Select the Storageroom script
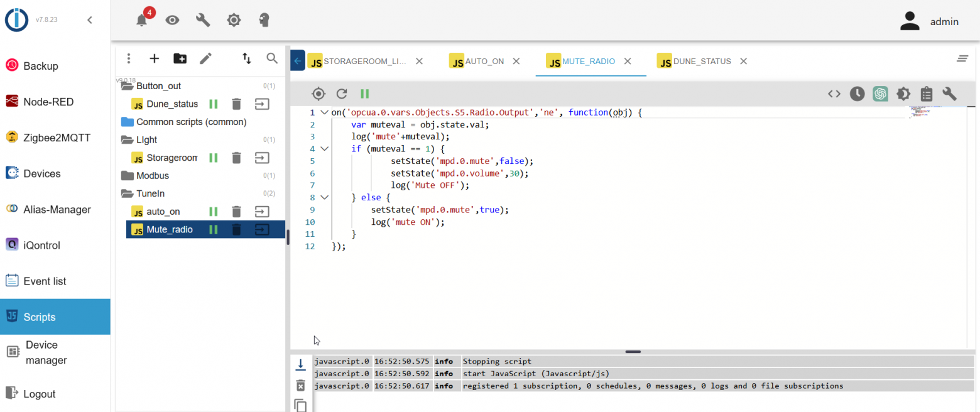The height and width of the screenshot is (412, 980). click(171, 158)
